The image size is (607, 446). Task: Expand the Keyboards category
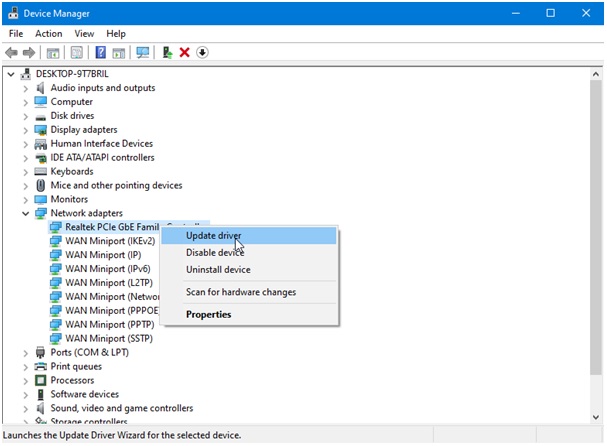point(26,172)
